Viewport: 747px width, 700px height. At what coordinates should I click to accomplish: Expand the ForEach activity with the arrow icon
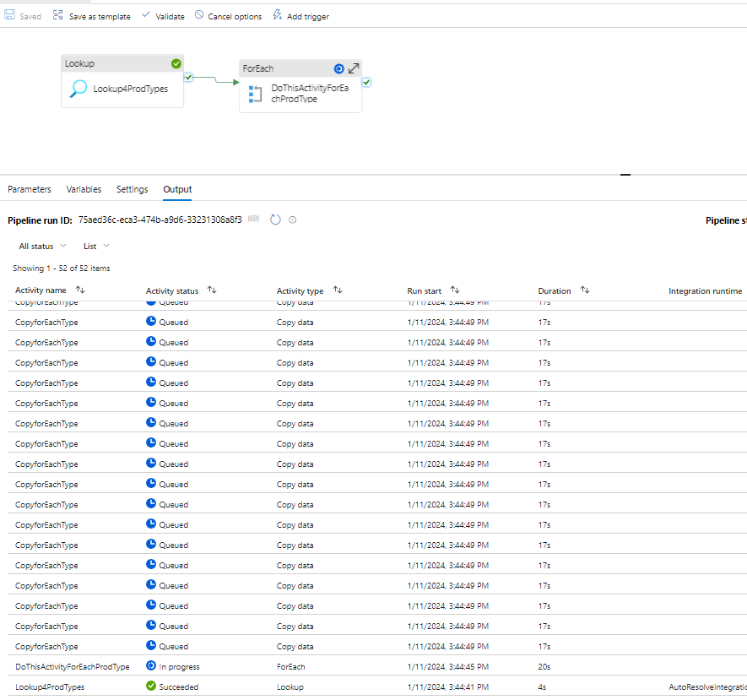pyautogui.click(x=355, y=68)
